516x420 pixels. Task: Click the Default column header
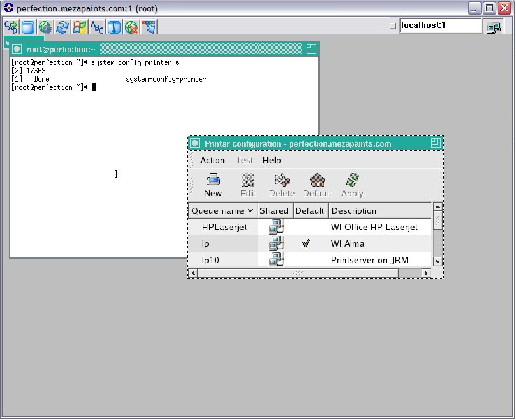click(311, 210)
